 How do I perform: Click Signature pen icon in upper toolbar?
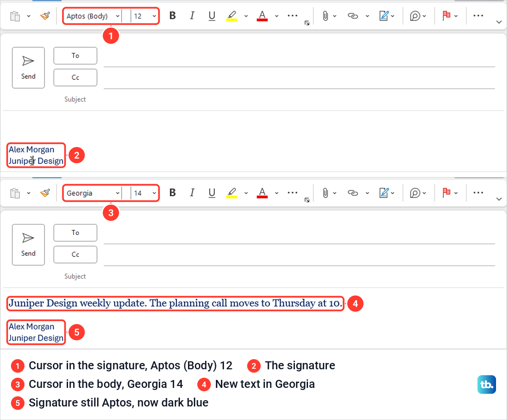pos(384,16)
